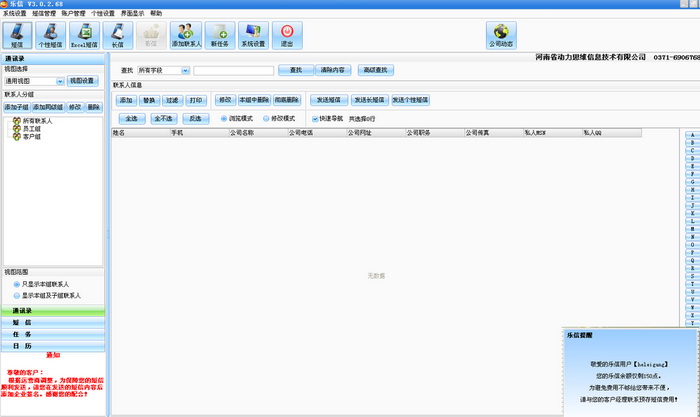This screenshot has height=417, width=700.
Task: Select 显示本组及子组联系人 radio option
Action: 15,296
